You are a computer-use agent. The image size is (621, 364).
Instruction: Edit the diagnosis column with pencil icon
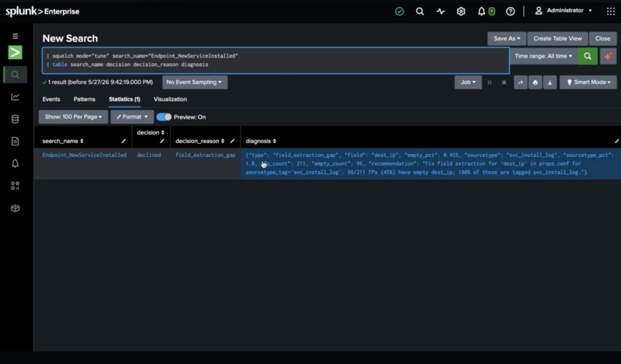point(616,141)
